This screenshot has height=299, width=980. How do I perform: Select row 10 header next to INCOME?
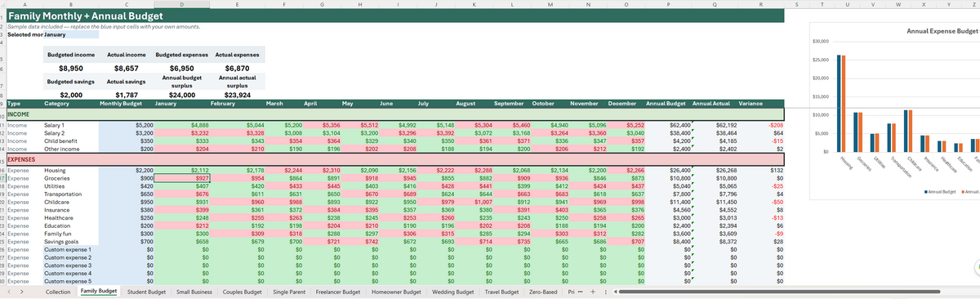tap(3, 114)
